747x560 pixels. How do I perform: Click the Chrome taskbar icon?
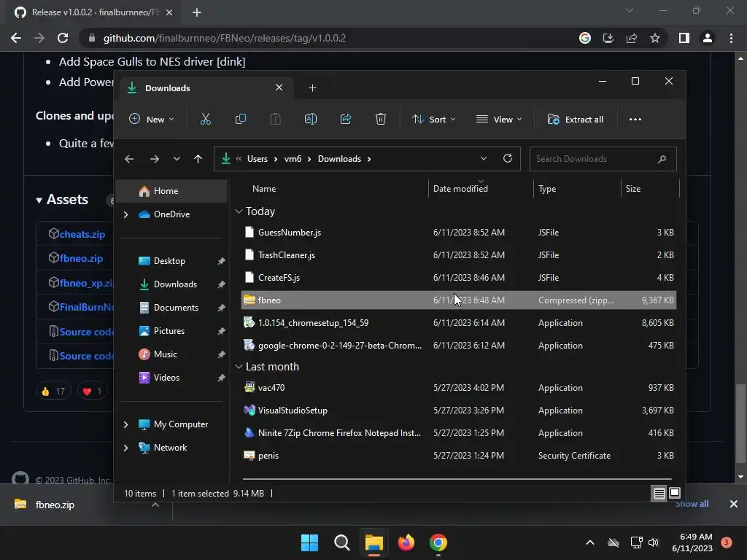point(438,542)
